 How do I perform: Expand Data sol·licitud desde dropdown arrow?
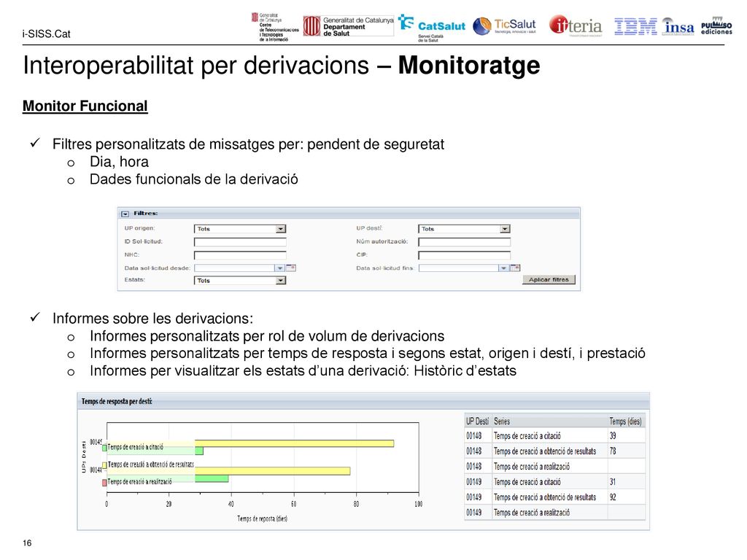click(x=279, y=268)
